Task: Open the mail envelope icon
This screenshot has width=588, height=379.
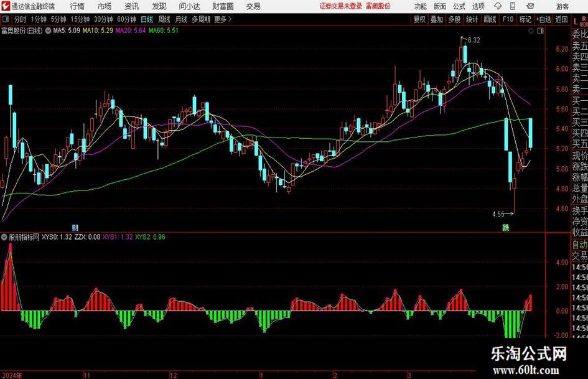Action: tap(530, 6)
